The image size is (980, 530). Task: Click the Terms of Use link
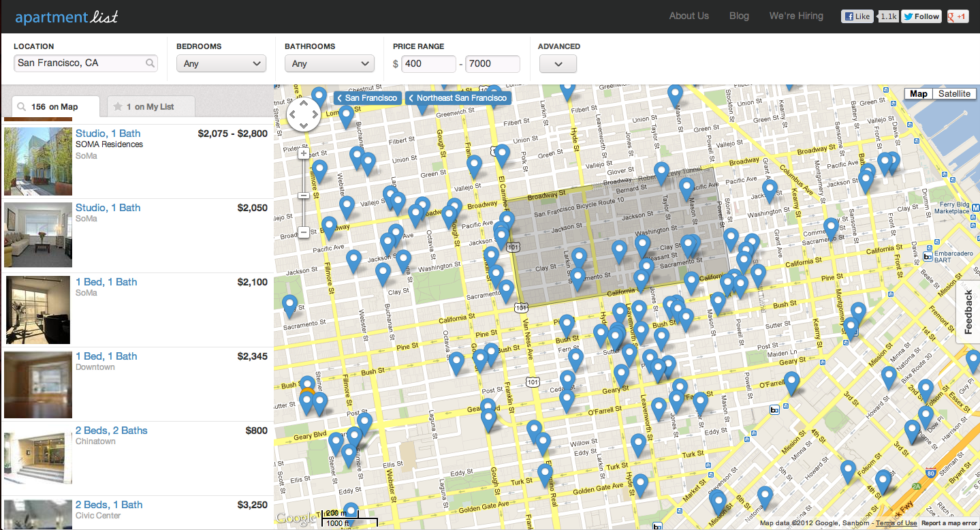tap(896, 523)
